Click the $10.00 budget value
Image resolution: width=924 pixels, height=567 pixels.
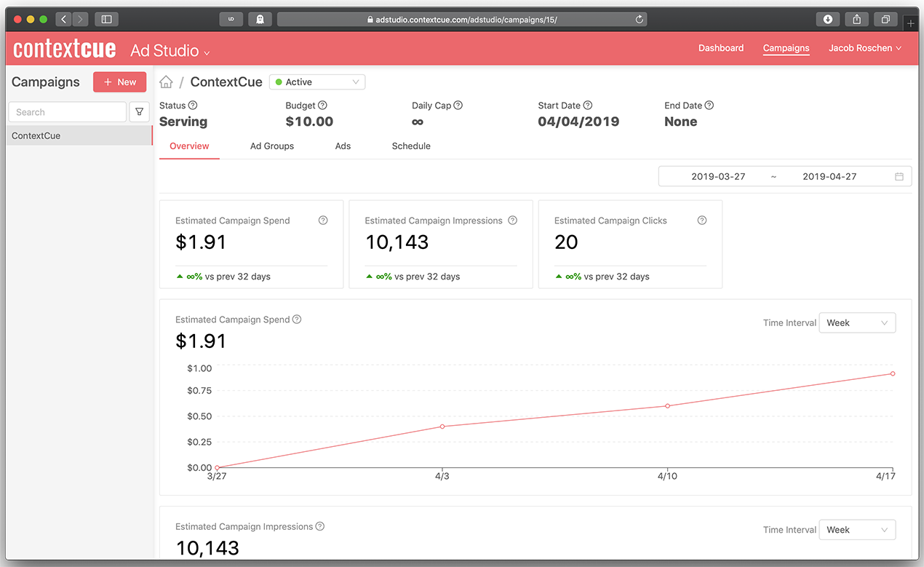pyautogui.click(x=309, y=122)
